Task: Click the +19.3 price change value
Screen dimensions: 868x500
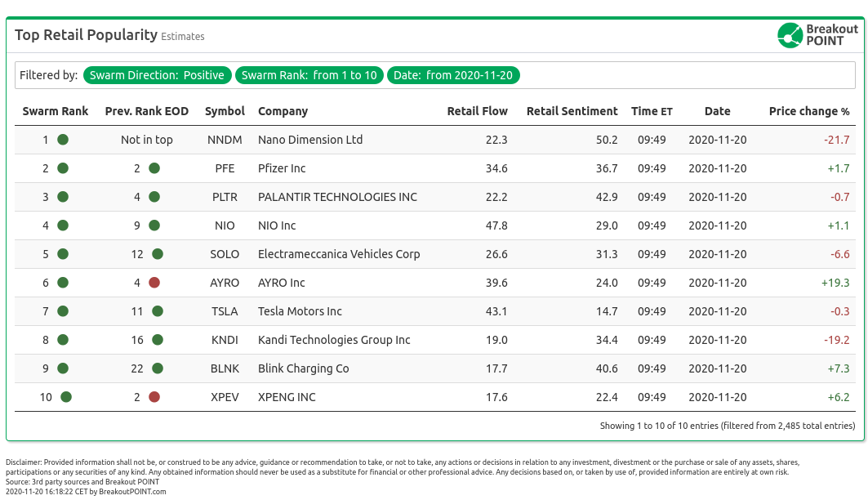Action: click(835, 283)
